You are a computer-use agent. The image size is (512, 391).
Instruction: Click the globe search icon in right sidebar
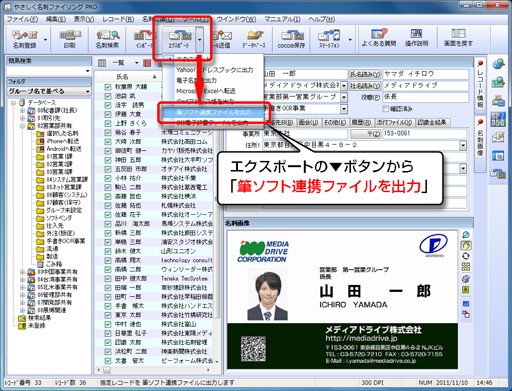pos(498,63)
